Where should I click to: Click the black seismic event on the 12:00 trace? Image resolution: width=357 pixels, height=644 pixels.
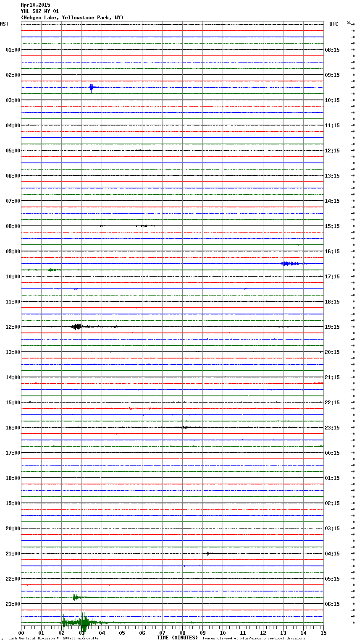(x=77, y=326)
